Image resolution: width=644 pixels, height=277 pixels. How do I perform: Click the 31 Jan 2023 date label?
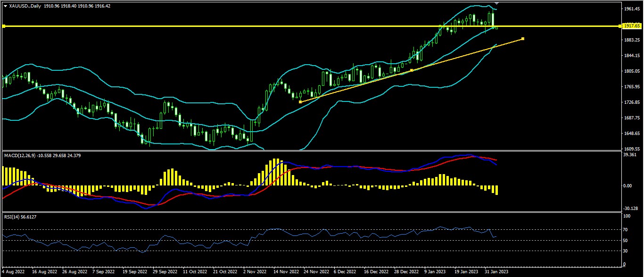tap(497, 272)
